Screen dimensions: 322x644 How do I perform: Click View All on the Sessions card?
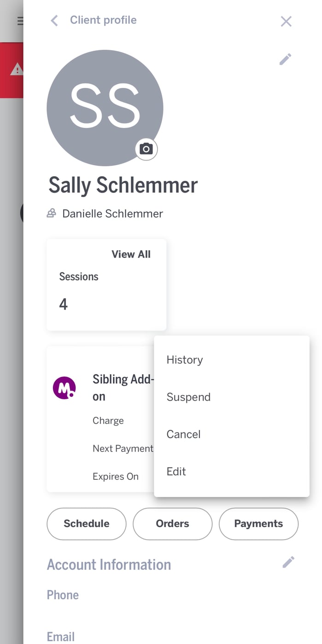[131, 254]
